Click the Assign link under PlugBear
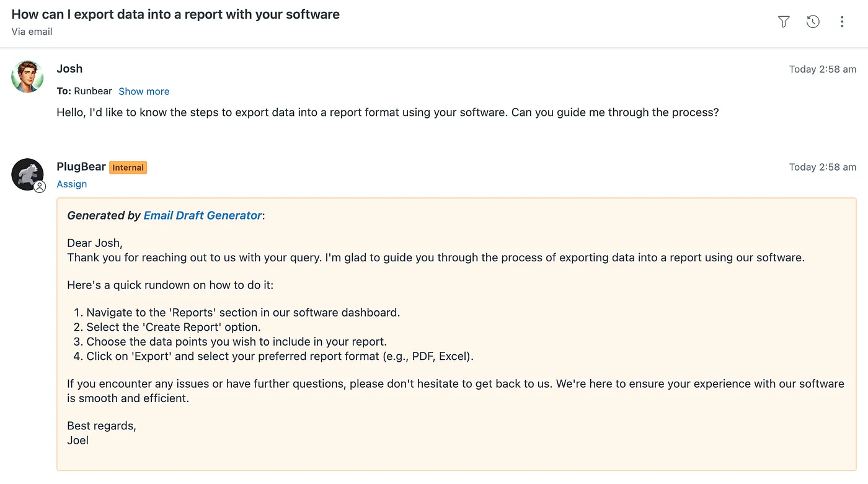The width and height of the screenshot is (868, 484). (72, 184)
